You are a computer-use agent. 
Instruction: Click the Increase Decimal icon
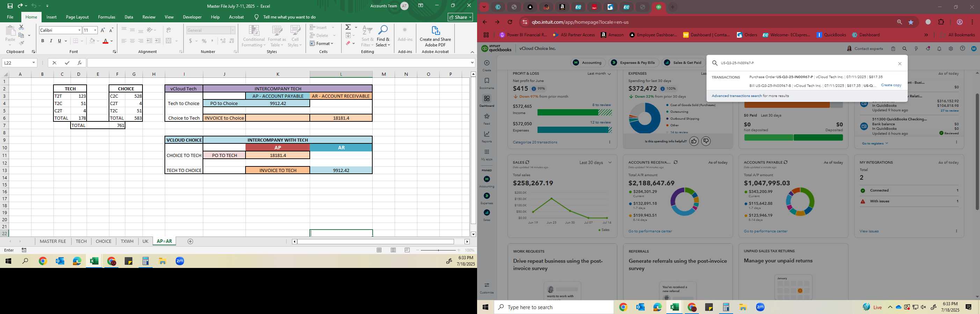[223, 41]
